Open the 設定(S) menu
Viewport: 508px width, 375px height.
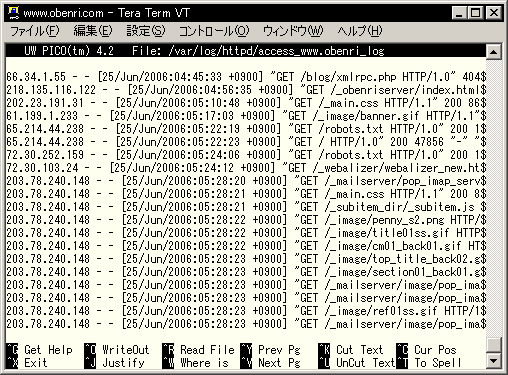coord(146,31)
